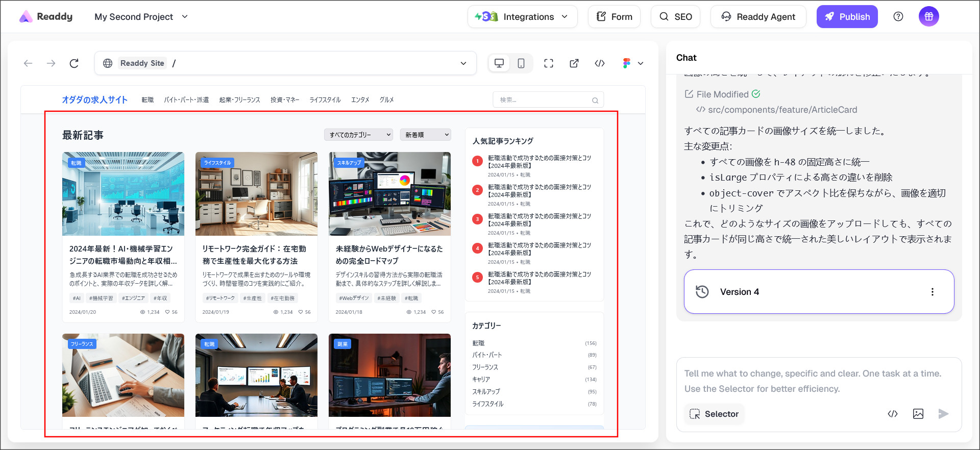Switch to mobile preview mode
The width and height of the screenshot is (980, 450).
521,63
